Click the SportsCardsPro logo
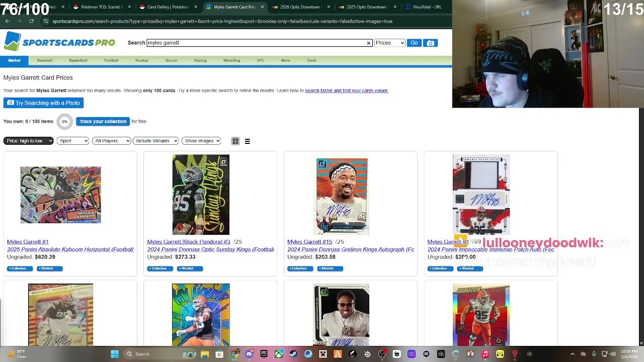The image size is (644, 362). [59, 42]
